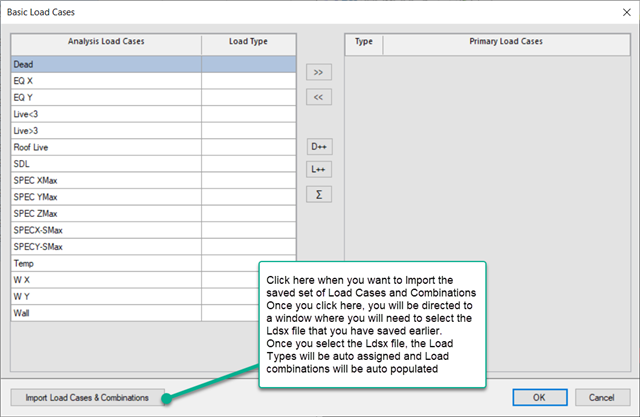Click the D++ button

pyautogui.click(x=319, y=146)
